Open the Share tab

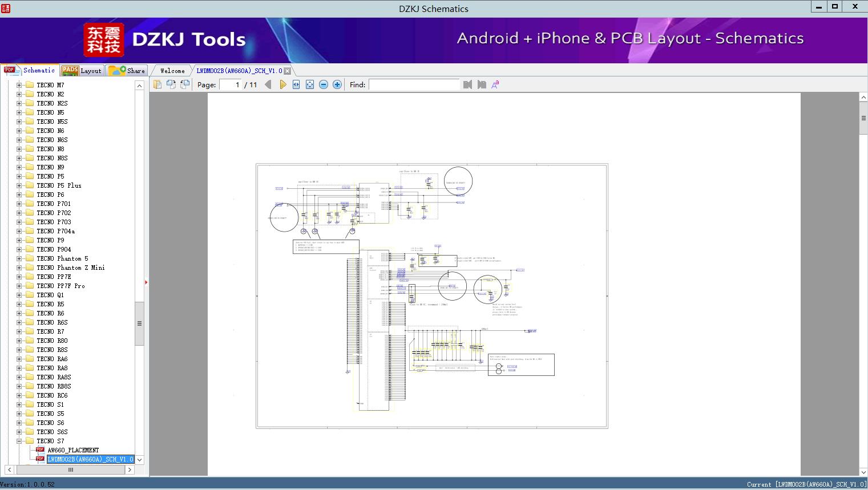[x=127, y=71]
